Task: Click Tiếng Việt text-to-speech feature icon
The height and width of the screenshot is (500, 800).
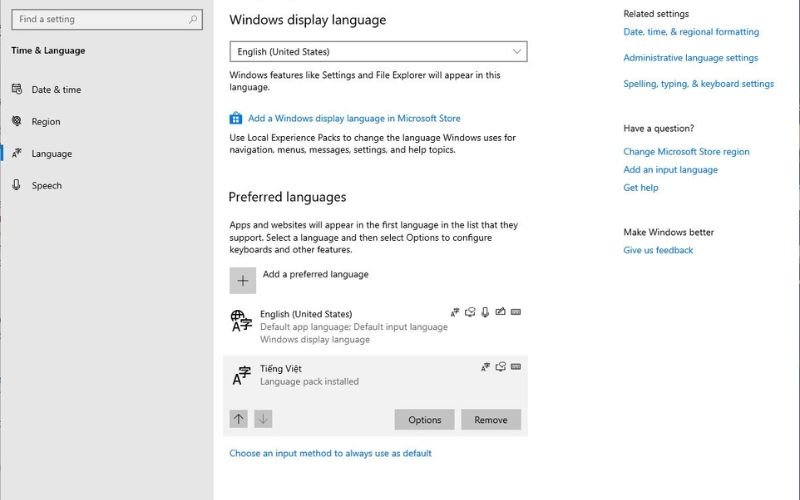Action: (x=501, y=367)
